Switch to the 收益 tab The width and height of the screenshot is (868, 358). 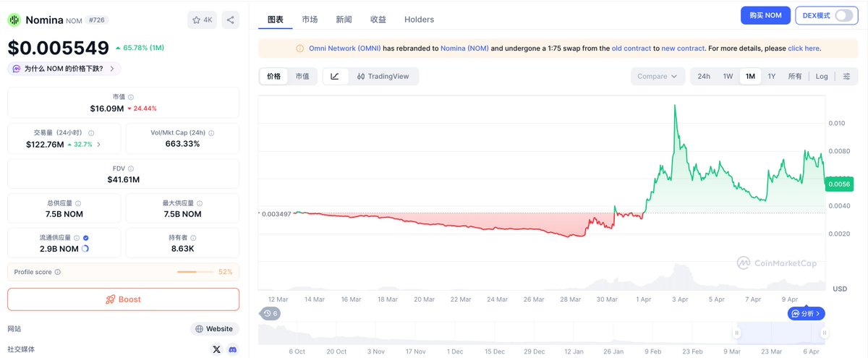tap(378, 20)
